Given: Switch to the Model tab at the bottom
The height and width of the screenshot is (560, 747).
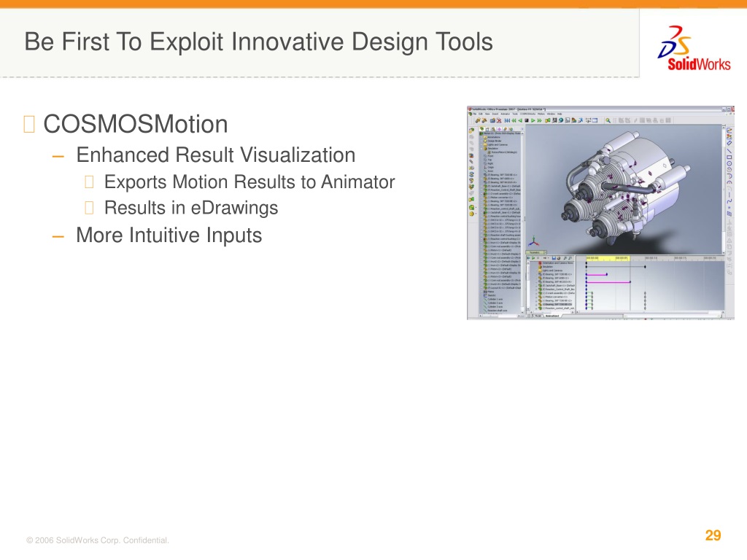Looking at the screenshot, I should coord(538,316).
